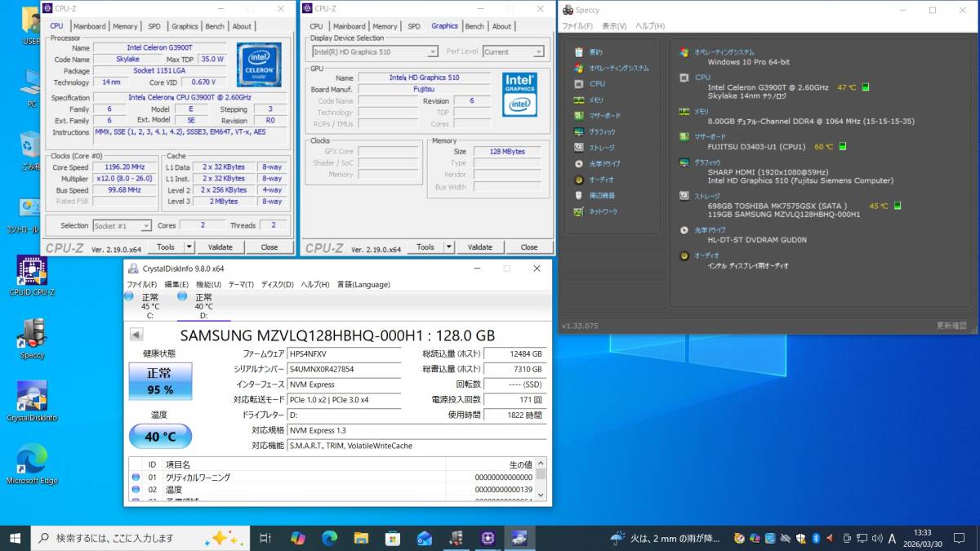
Task: Open Microsoft Edge from the taskbar
Action: [329, 538]
